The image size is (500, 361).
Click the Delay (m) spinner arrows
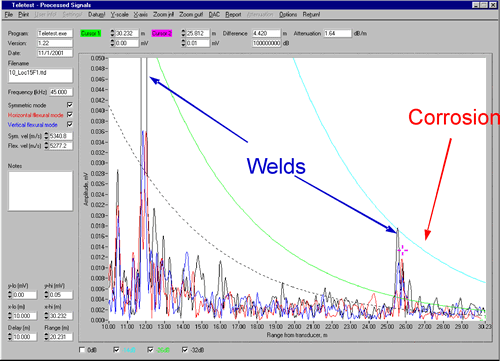coord(10,337)
